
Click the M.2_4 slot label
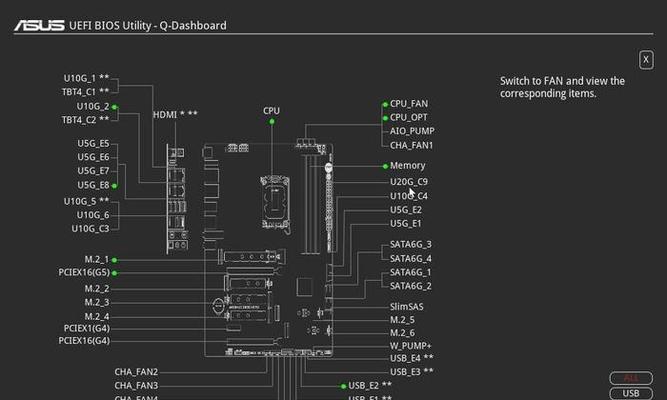tap(97, 317)
